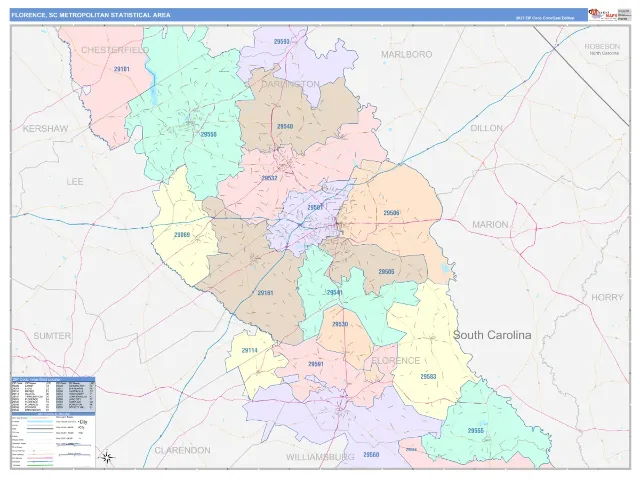Select ZIP code 29505 label
Image resolution: width=640 pixels, height=480 pixels.
[386, 271]
